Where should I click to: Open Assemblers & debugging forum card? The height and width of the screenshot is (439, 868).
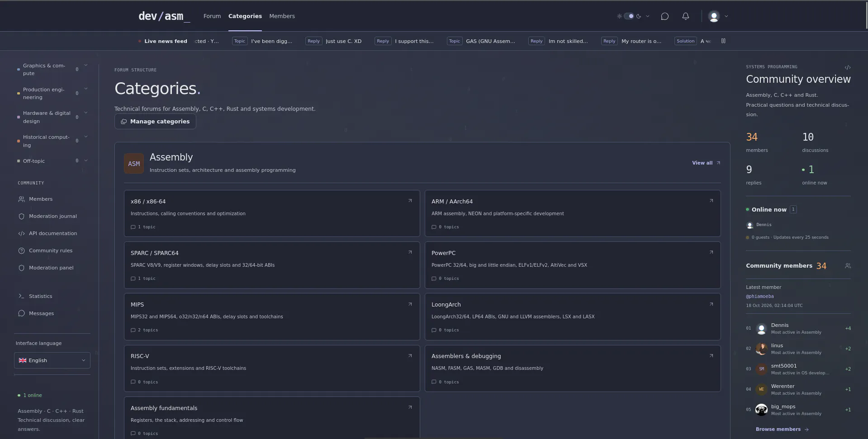point(573,368)
